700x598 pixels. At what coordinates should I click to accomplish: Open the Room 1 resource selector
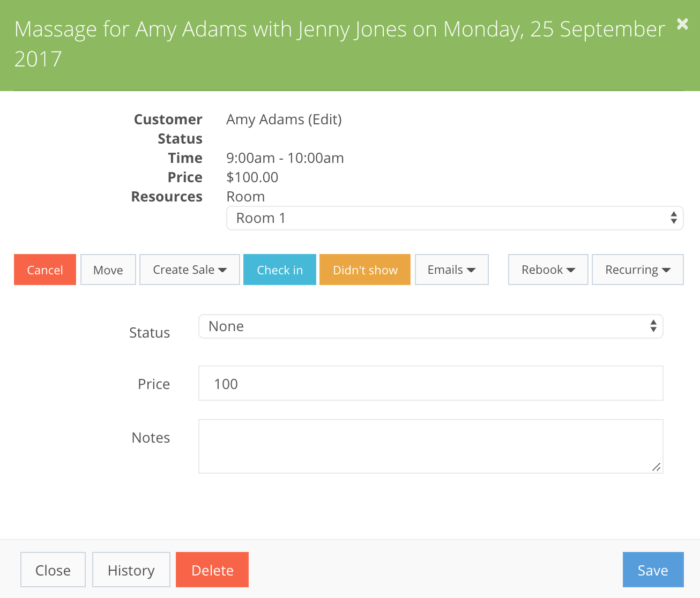point(455,218)
